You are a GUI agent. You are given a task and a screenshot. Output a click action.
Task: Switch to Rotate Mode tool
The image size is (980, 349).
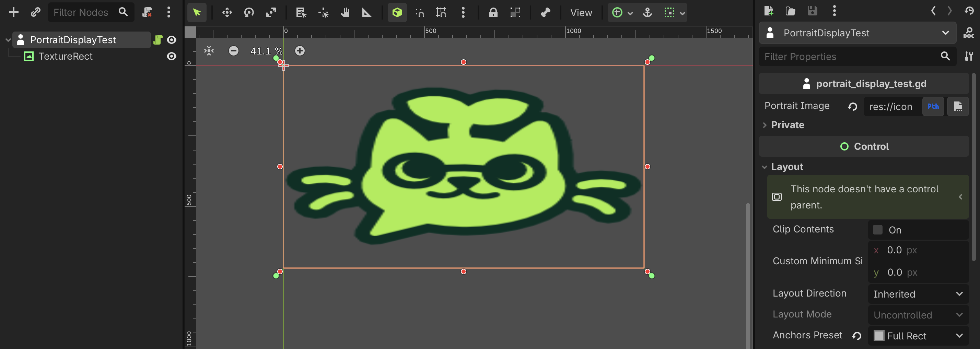[x=249, y=13]
